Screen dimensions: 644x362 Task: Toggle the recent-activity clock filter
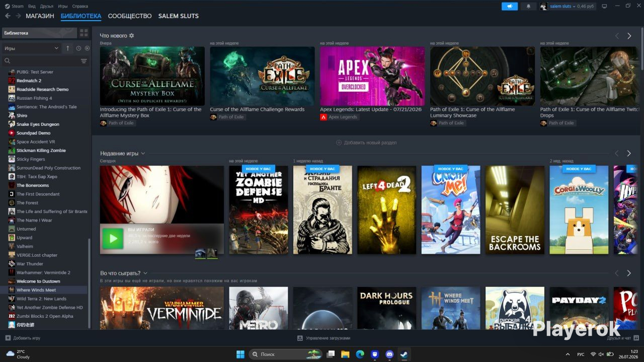click(78, 48)
